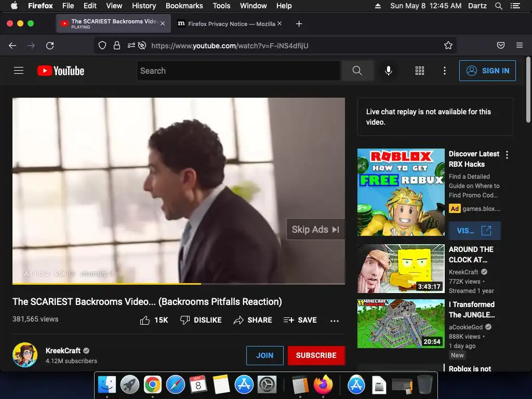Launch Google Chrome from the Dock

(152, 385)
